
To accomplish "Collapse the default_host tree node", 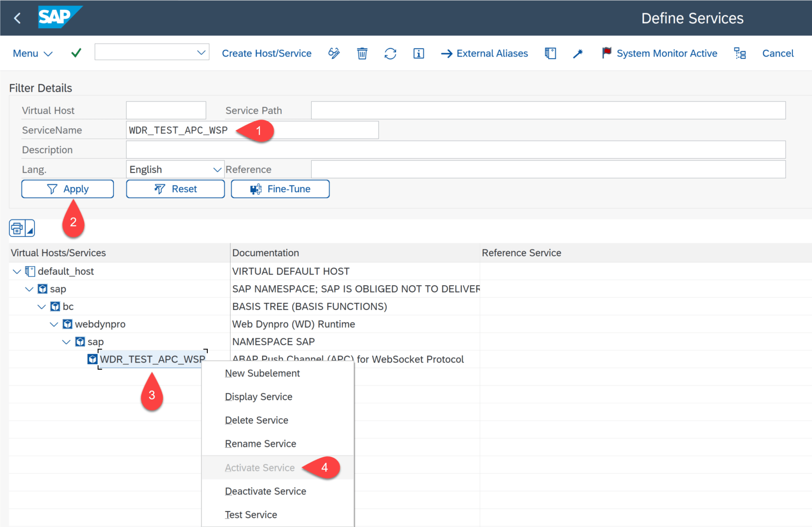I will point(17,271).
